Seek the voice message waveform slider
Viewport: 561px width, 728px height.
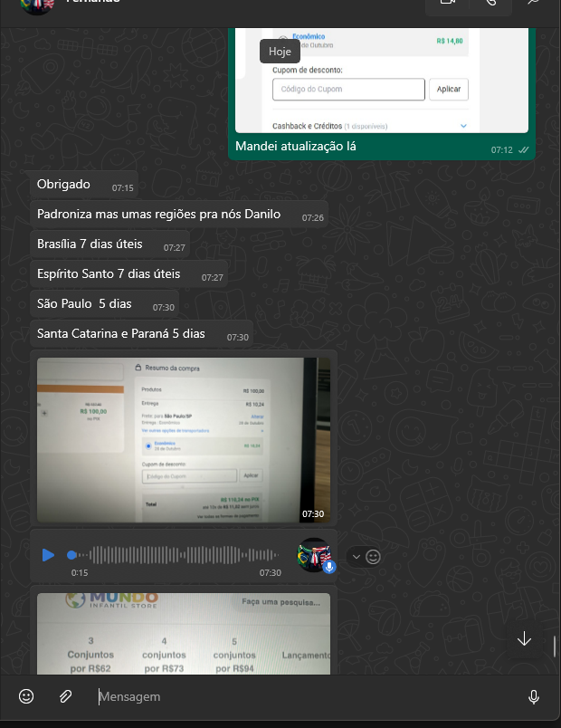175,555
